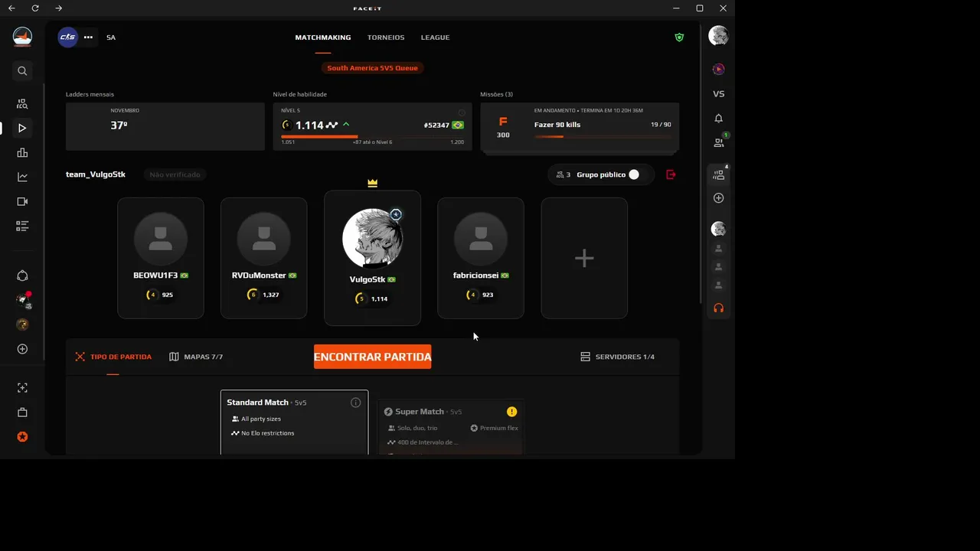980x551 pixels.
Task: Open the stats line-chart icon in sidebar
Action: pyautogui.click(x=22, y=178)
